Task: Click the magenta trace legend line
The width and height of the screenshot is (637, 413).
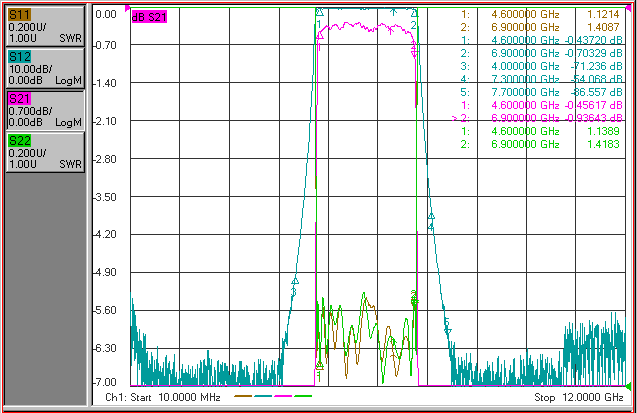Action: [283, 396]
